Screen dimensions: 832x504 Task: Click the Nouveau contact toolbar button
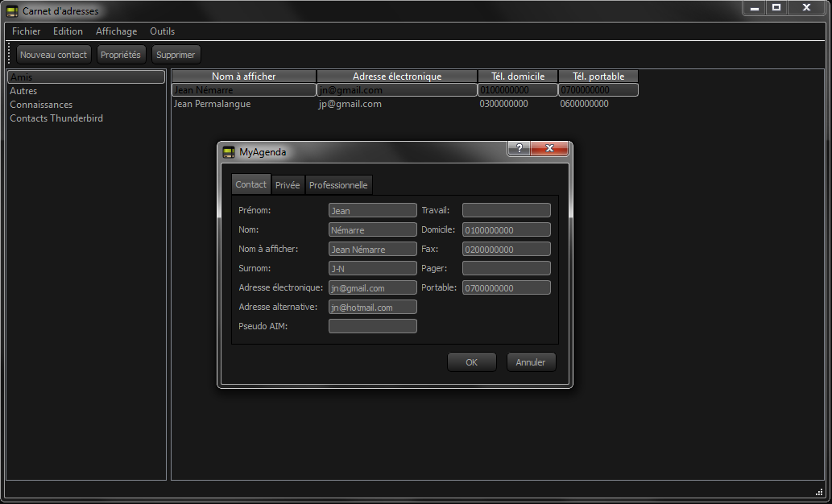tap(53, 55)
